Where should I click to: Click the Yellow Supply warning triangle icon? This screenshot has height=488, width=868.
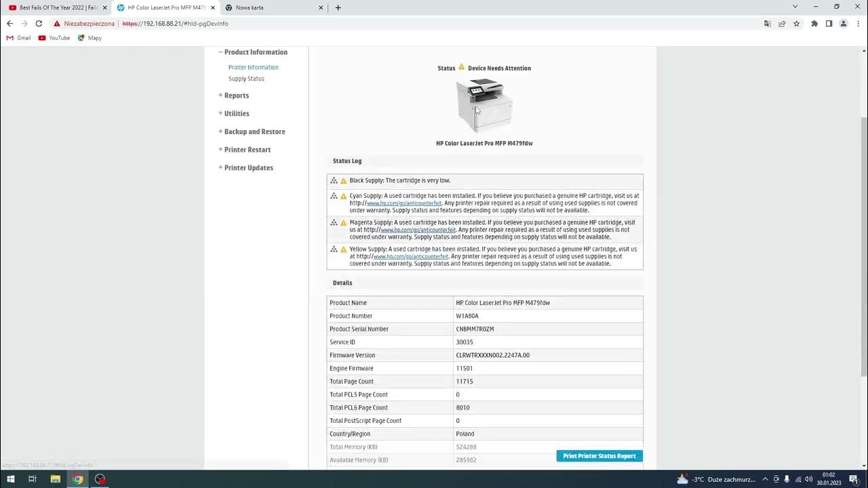[344, 249]
